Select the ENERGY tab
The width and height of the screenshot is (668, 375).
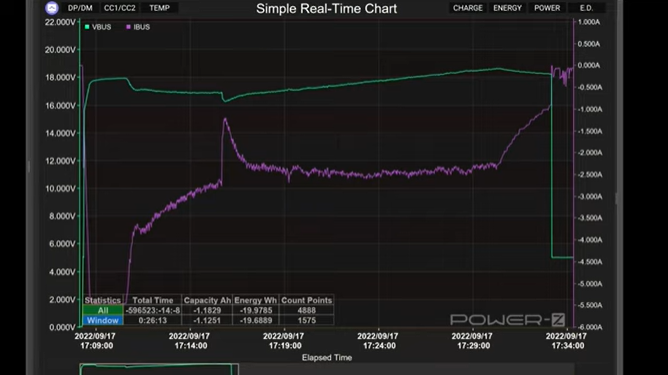tap(507, 8)
